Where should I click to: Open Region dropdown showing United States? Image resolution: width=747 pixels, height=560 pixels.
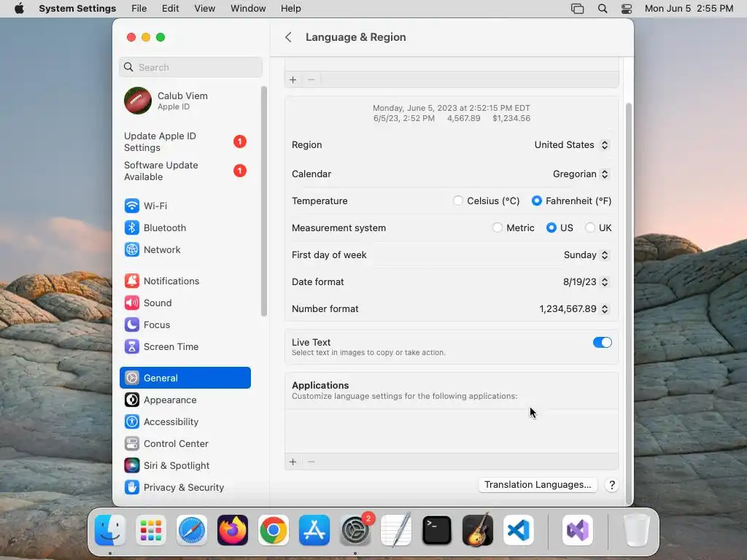(572, 145)
